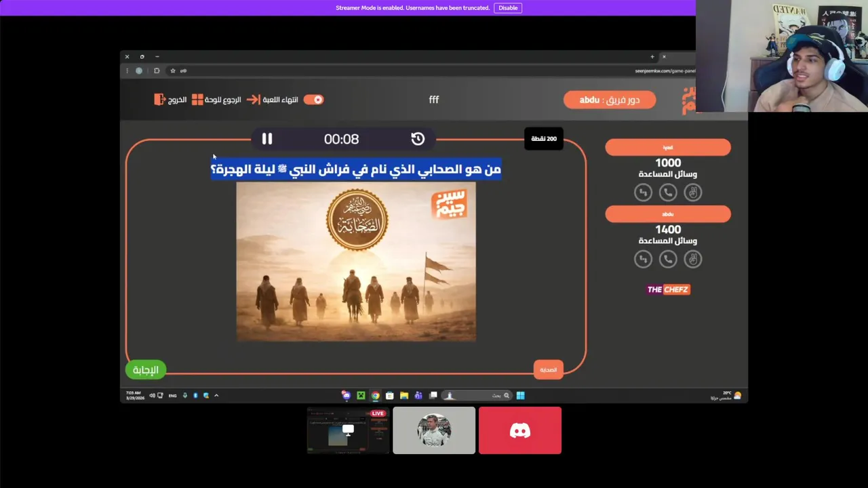Click الخروج exit link
Screen dimensions: 868x488
[x=177, y=100]
